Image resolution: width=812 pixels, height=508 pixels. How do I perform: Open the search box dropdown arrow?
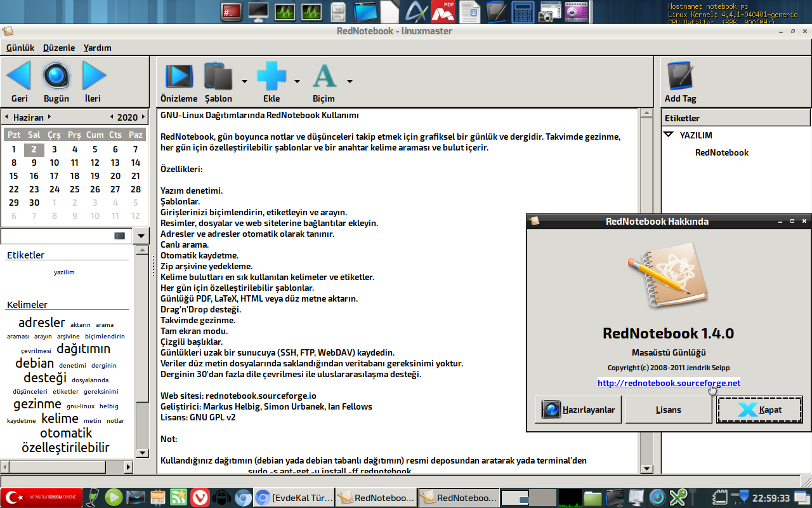tap(141, 236)
